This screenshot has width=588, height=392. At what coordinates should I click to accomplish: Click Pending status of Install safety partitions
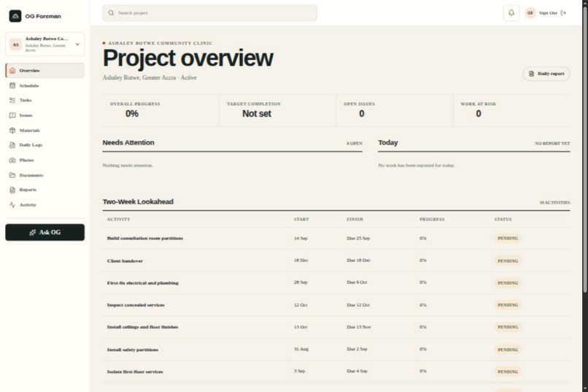coord(508,350)
